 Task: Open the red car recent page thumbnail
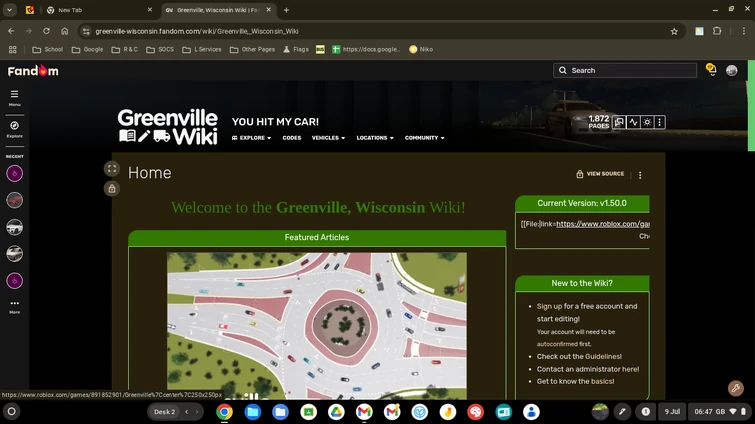pyautogui.click(x=14, y=200)
